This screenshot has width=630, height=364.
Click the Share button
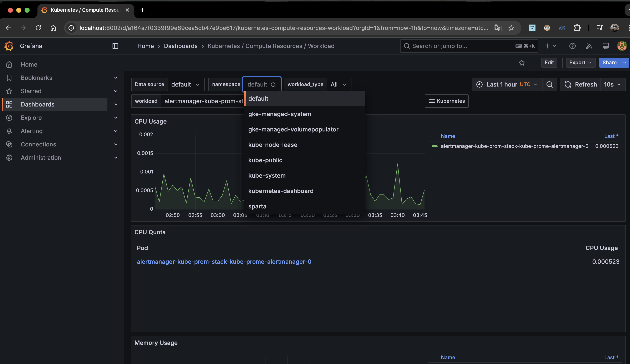609,63
